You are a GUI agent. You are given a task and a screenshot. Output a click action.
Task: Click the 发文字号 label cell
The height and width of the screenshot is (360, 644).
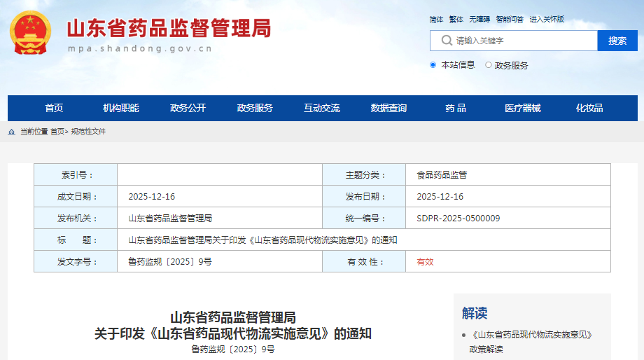coord(76,261)
